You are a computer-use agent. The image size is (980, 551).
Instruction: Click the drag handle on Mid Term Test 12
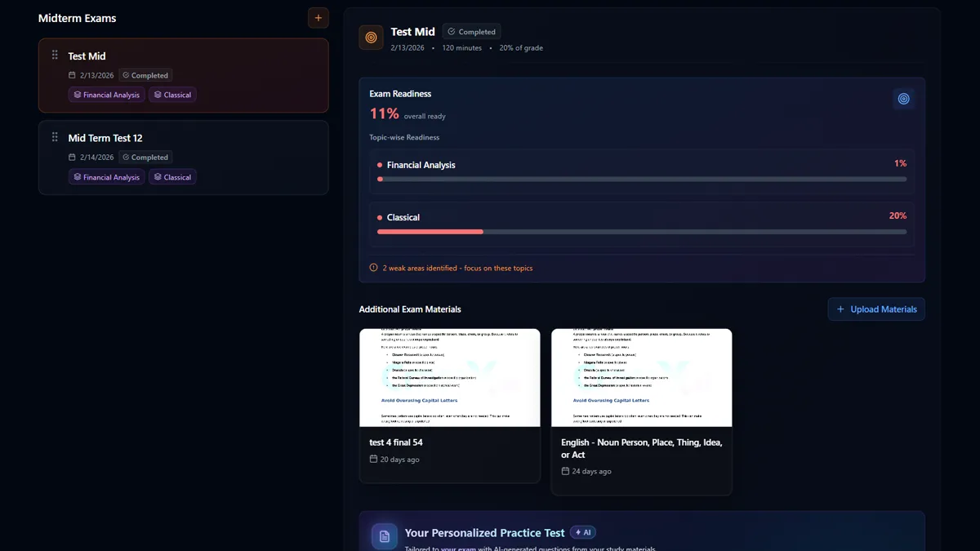click(x=55, y=137)
